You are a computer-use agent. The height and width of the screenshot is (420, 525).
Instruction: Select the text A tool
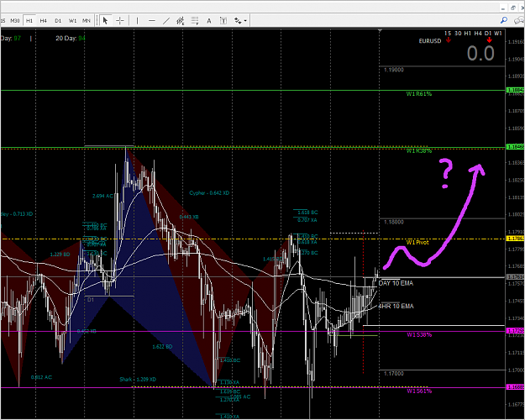click(209, 21)
